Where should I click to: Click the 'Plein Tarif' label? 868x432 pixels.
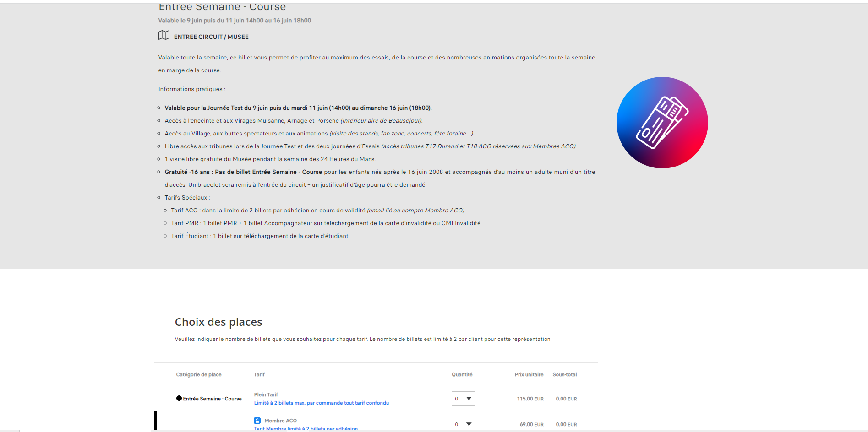coord(266,394)
